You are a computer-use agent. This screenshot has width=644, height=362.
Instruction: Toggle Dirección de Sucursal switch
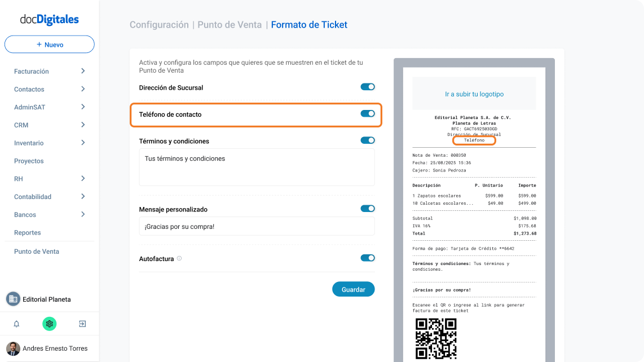(x=368, y=87)
